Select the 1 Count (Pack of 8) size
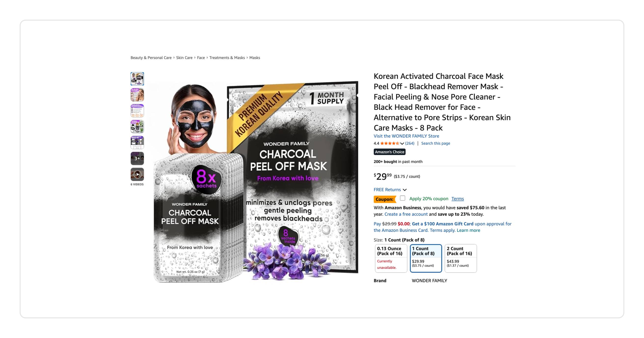 click(426, 258)
